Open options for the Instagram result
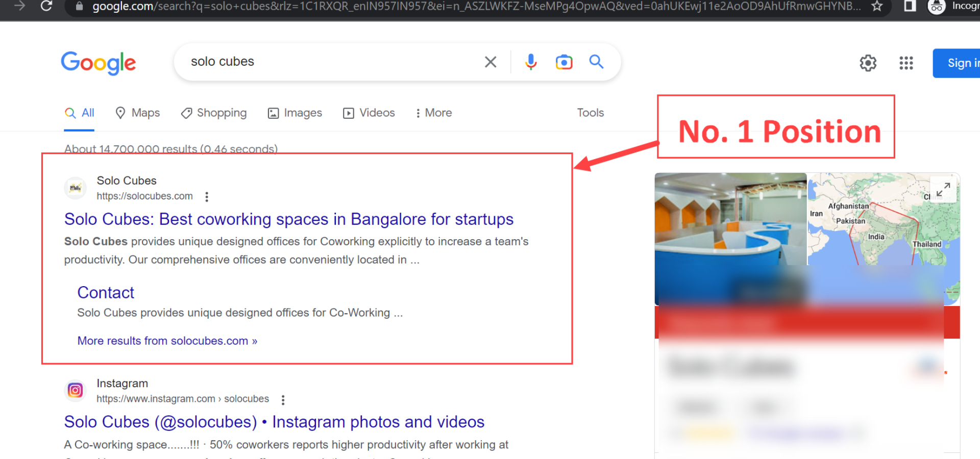The width and height of the screenshot is (980, 459). click(283, 399)
